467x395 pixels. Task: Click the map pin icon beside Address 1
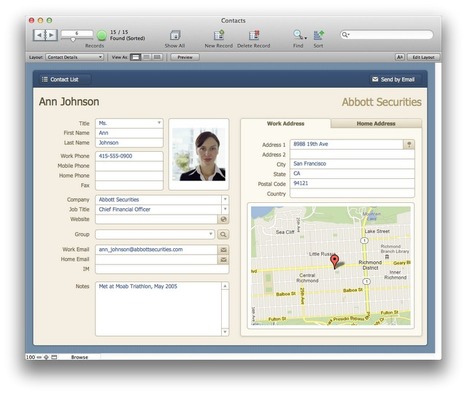click(x=409, y=144)
